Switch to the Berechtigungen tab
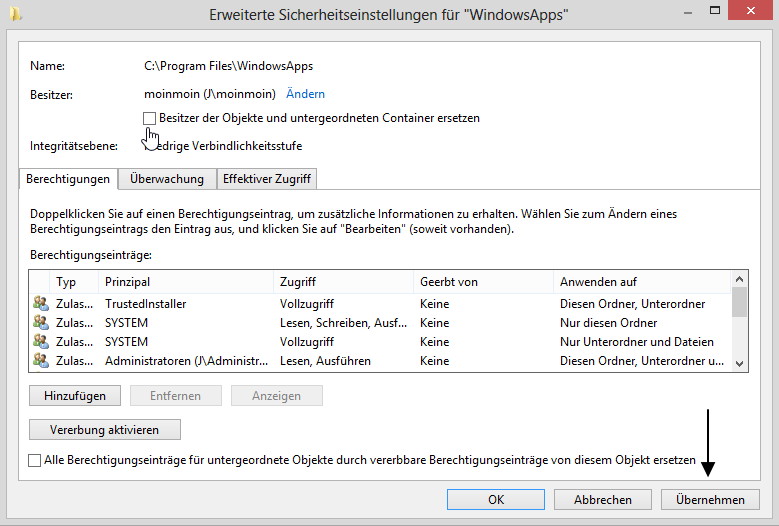The height and width of the screenshot is (526, 779). point(68,179)
